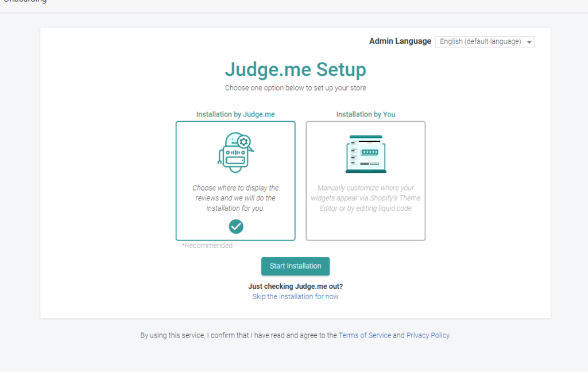
Task: Click 'Choose one option below' subtitle
Action: click(x=296, y=88)
